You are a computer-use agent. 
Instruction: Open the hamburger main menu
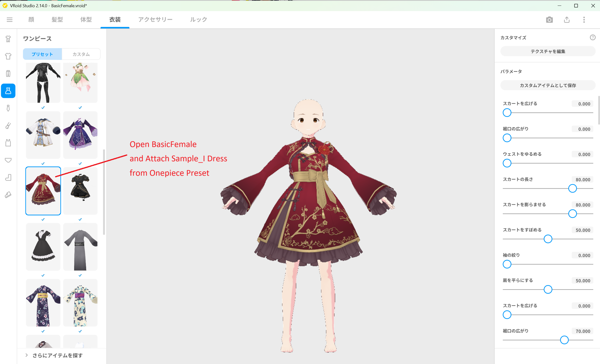coord(9,19)
